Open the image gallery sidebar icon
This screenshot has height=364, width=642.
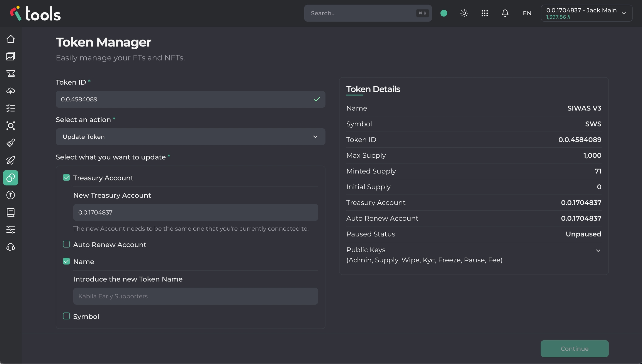click(x=11, y=56)
